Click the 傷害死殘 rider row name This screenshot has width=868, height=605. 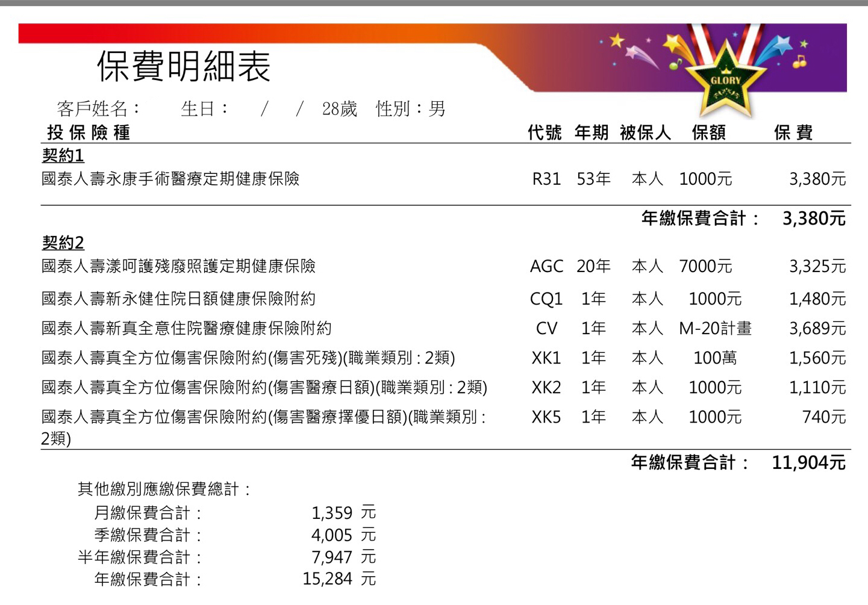(248, 358)
